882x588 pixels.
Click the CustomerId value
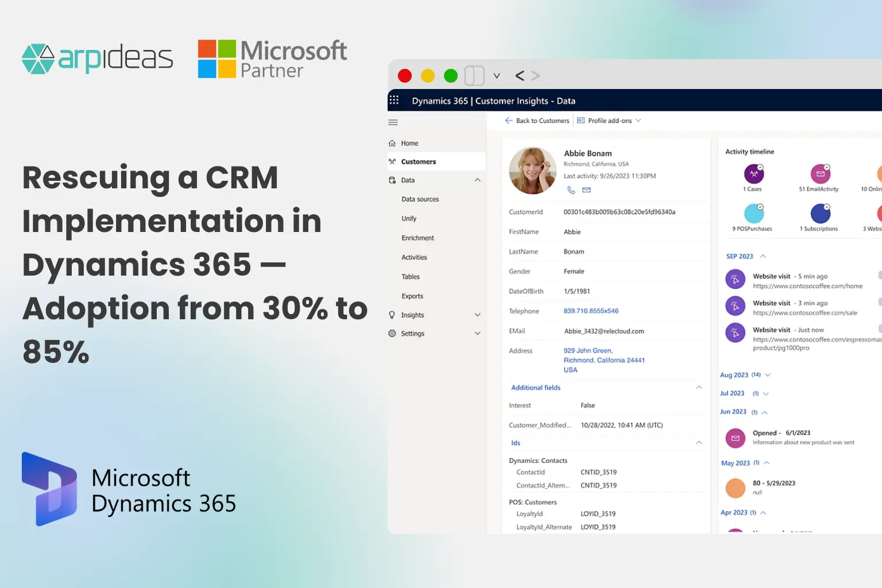click(x=619, y=212)
